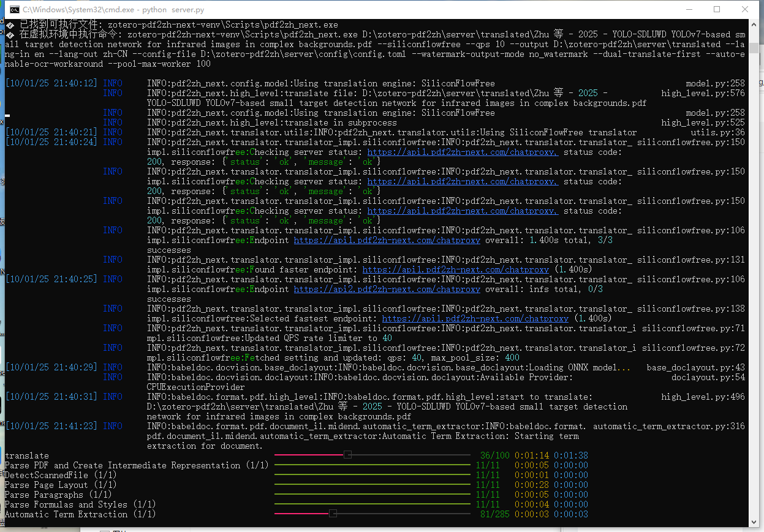Maximize the cmd.exe window
The height and width of the screenshot is (532, 764).
point(717,10)
